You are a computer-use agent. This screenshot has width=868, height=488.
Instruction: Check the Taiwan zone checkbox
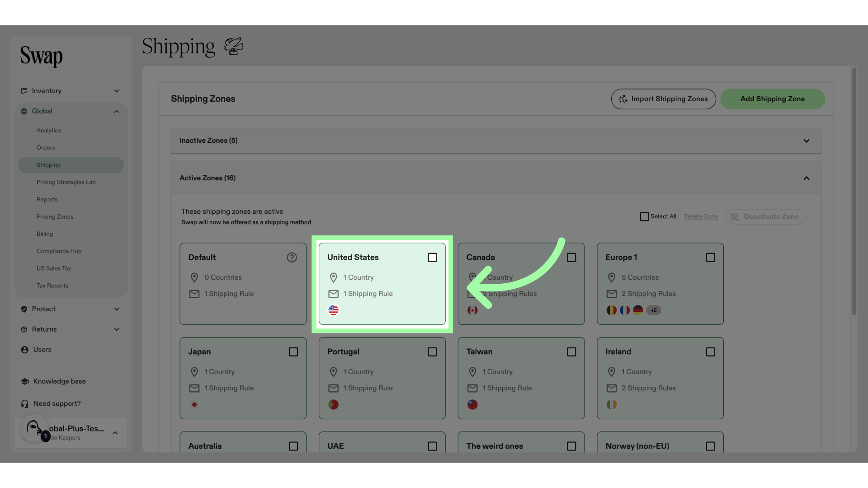[x=571, y=352]
